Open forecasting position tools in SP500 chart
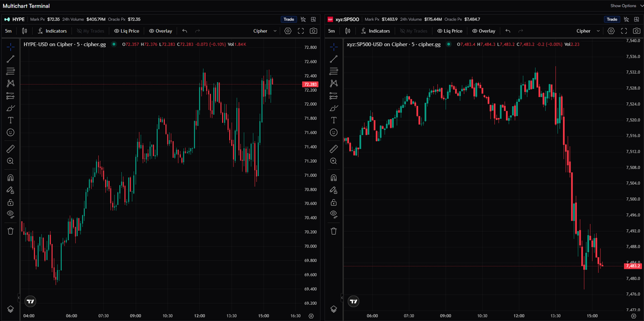 pos(334,96)
